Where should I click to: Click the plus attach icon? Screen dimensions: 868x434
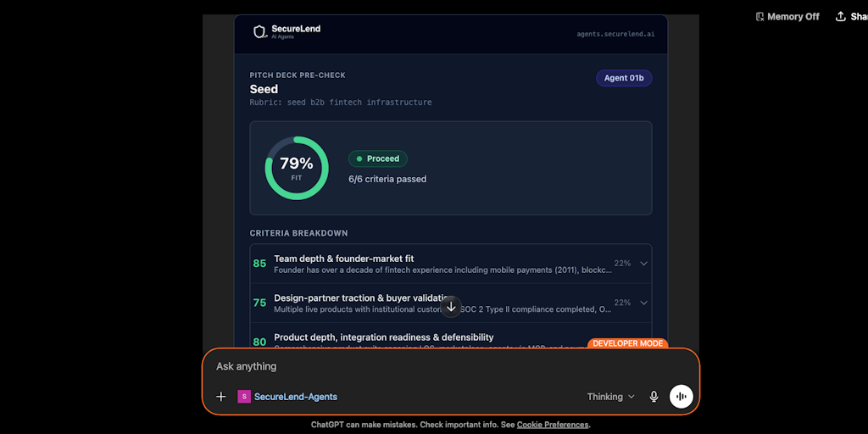(221, 397)
